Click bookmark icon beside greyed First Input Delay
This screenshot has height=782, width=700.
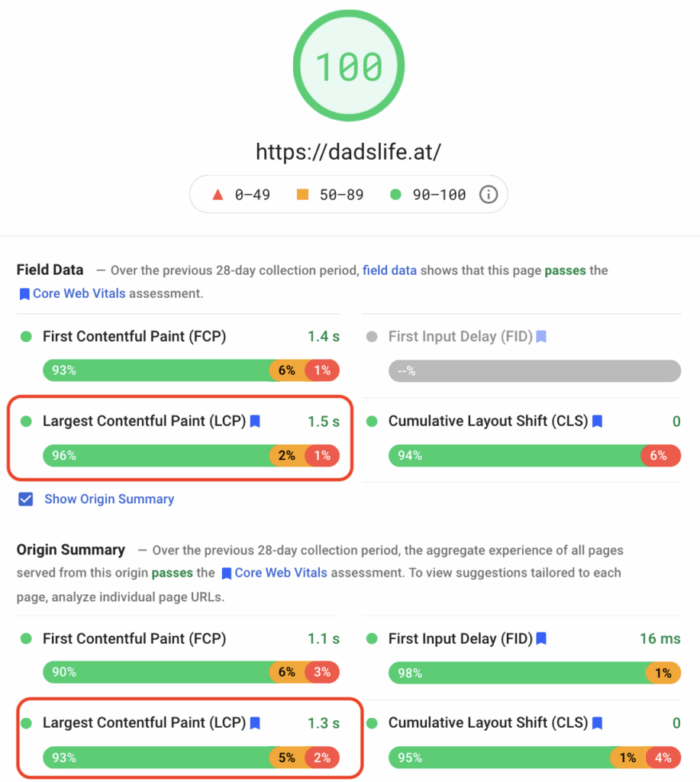(541, 336)
